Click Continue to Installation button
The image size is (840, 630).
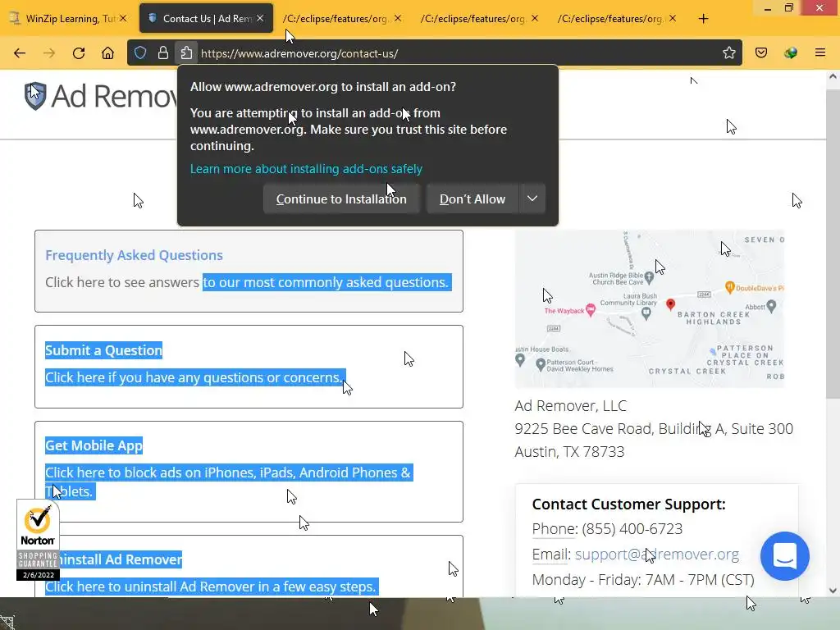pos(341,199)
